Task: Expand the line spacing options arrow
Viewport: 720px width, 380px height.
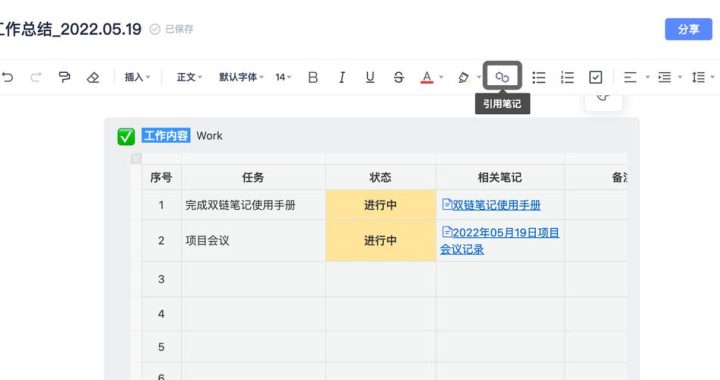Action: tap(712, 77)
